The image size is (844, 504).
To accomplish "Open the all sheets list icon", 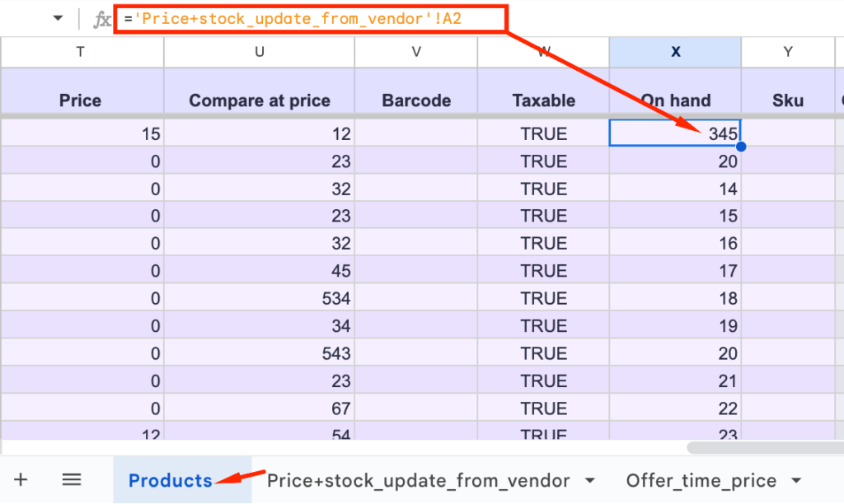I will point(72,480).
